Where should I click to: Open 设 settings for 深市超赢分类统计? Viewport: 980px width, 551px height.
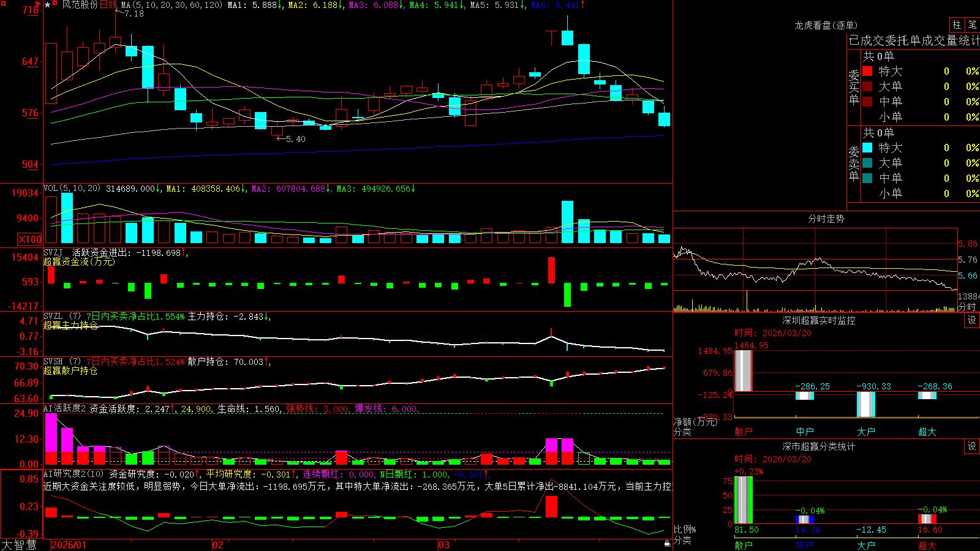pyautogui.click(x=972, y=446)
